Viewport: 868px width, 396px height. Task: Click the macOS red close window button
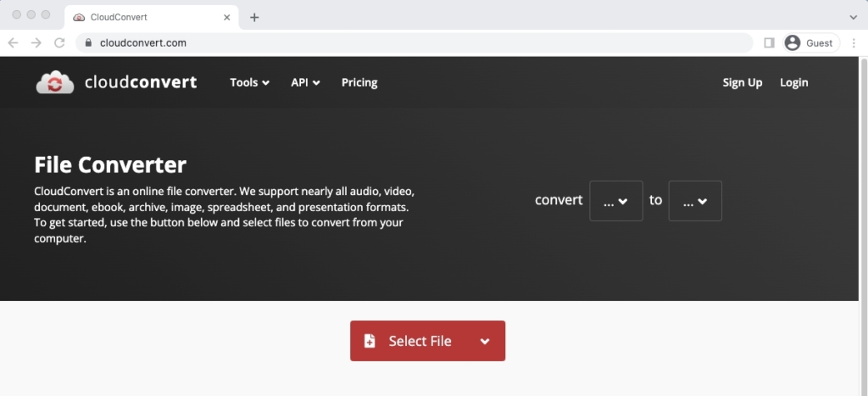[x=17, y=15]
